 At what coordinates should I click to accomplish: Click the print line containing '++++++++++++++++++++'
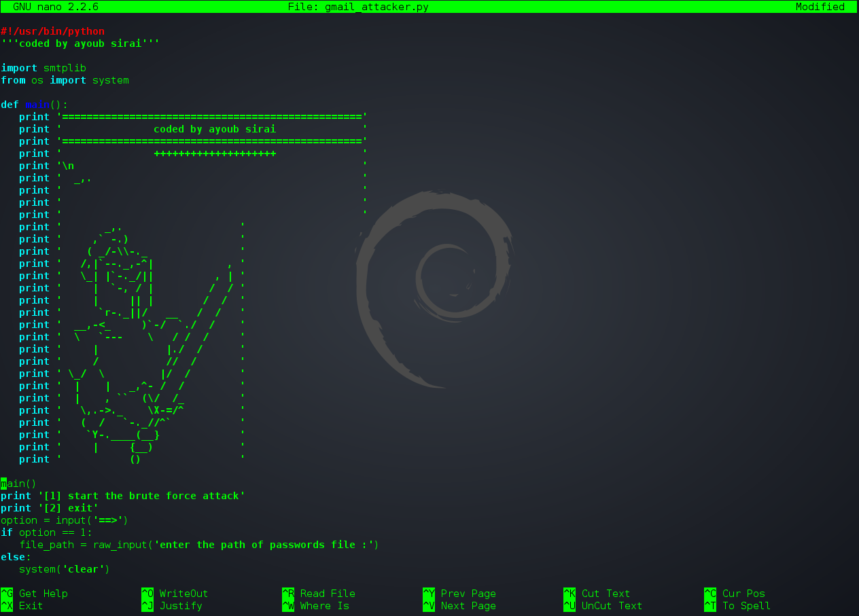pyautogui.click(x=193, y=153)
